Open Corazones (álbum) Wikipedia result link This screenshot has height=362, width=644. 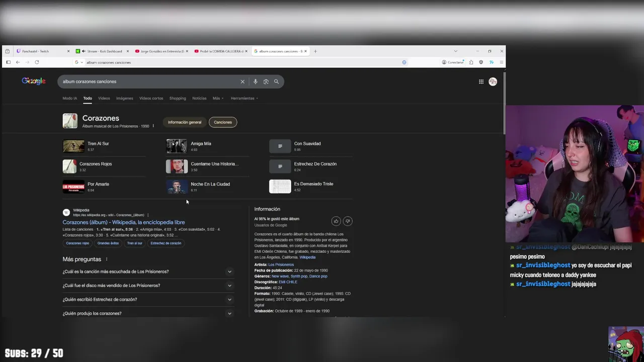pos(124,222)
